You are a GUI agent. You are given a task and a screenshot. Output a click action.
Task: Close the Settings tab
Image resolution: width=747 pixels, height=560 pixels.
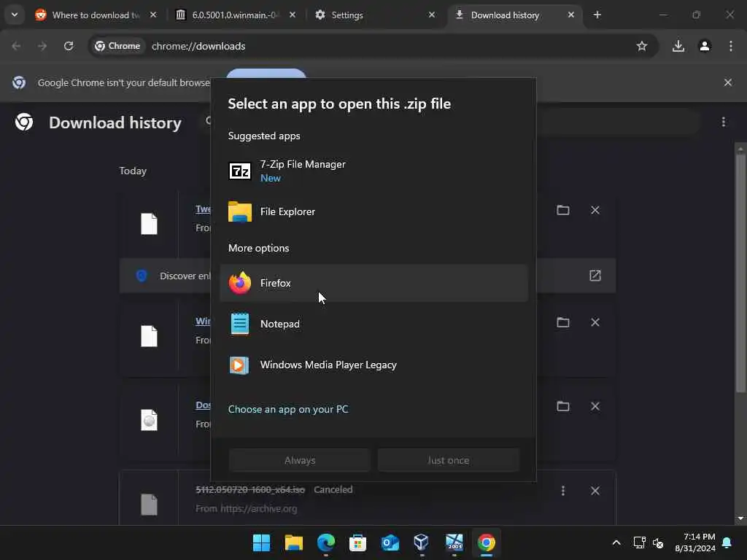(x=432, y=15)
